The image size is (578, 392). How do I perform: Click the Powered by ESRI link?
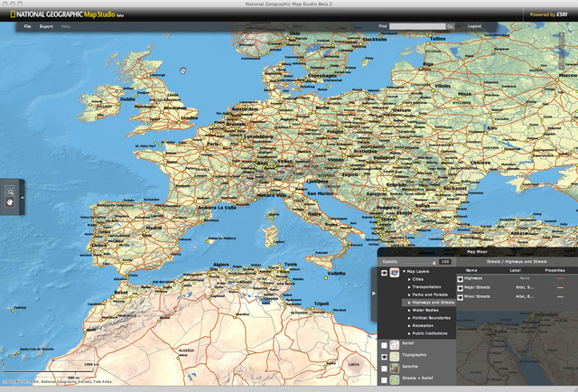548,14
